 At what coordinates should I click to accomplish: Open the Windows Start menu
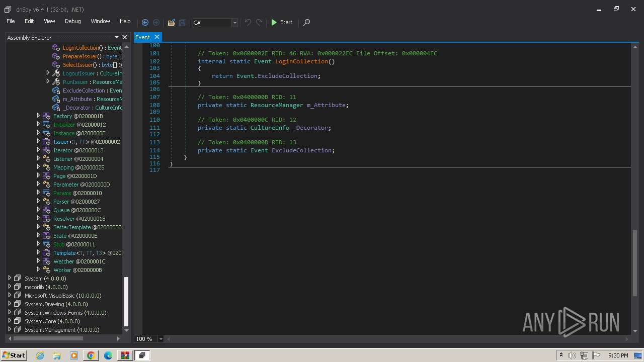coord(14,355)
